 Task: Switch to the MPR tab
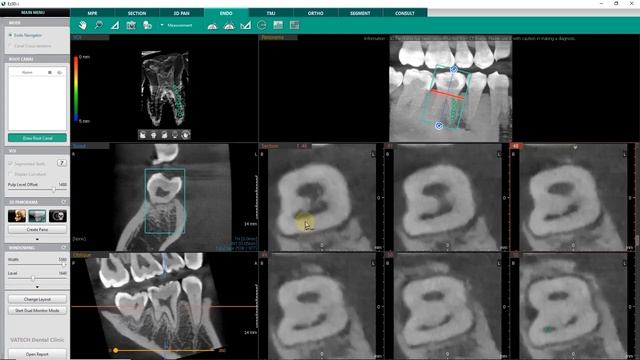point(92,13)
